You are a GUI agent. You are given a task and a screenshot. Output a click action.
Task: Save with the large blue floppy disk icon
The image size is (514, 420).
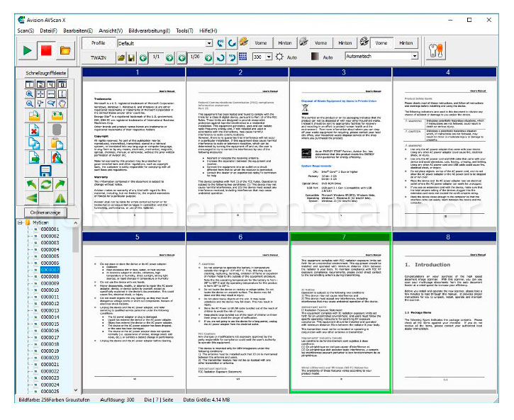pos(45,171)
